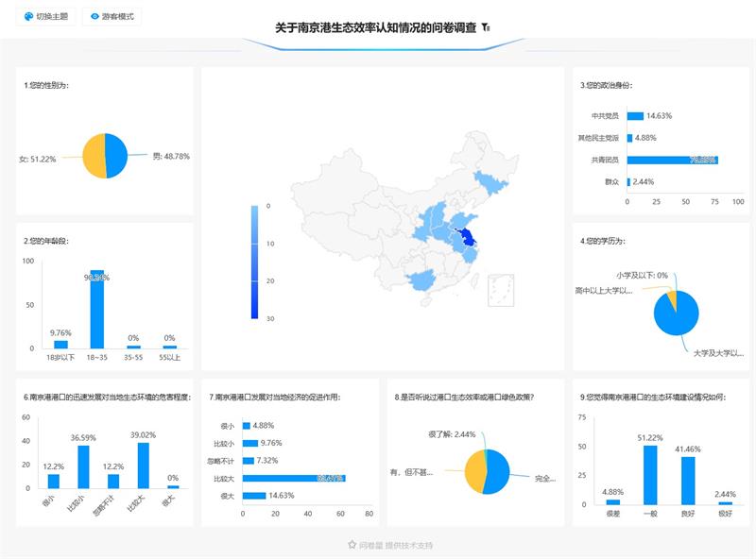This screenshot has height=559, width=756.
Task: Click the 一般 51.22% bar in question 9
Action: (650, 474)
